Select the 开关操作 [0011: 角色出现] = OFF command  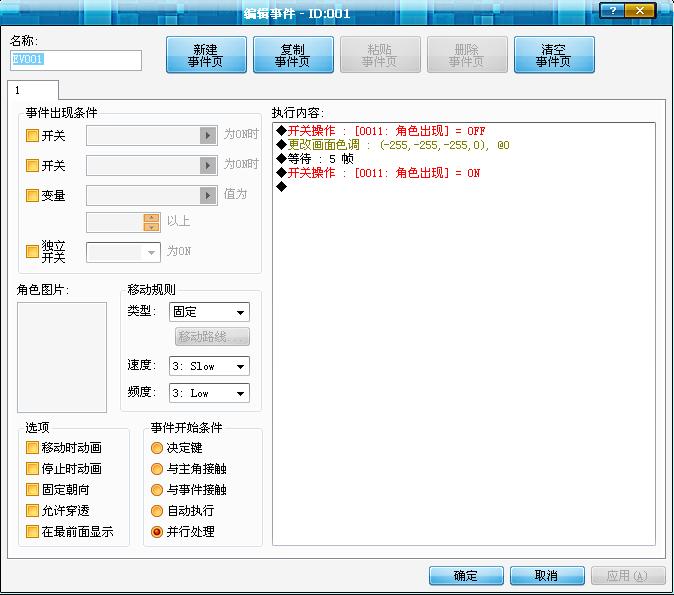point(381,131)
